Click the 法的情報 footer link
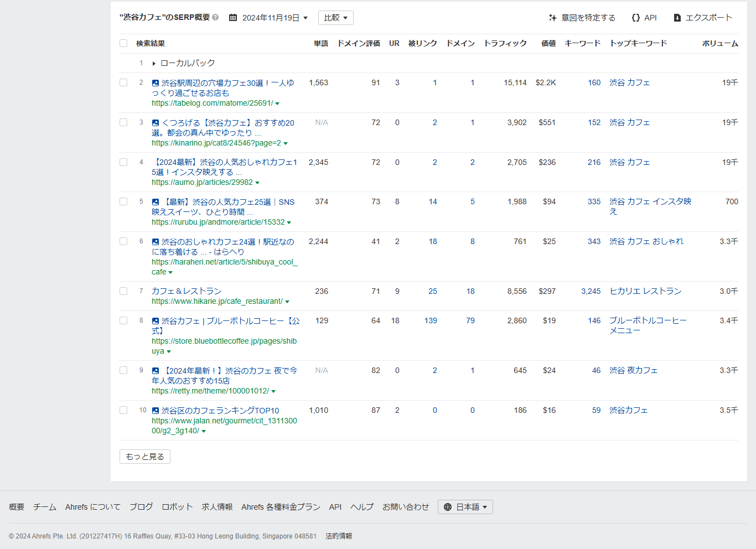Viewport: 756px width, 549px height. point(339,536)
